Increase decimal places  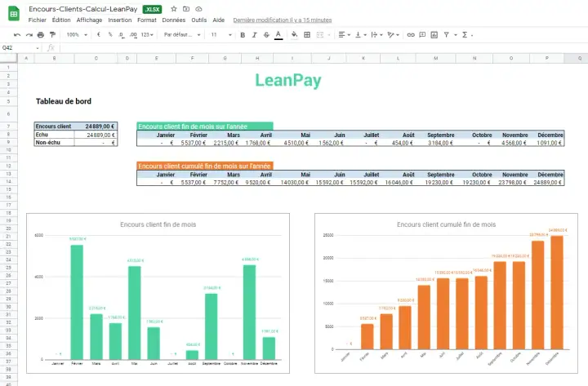click(x=133, y=35)
